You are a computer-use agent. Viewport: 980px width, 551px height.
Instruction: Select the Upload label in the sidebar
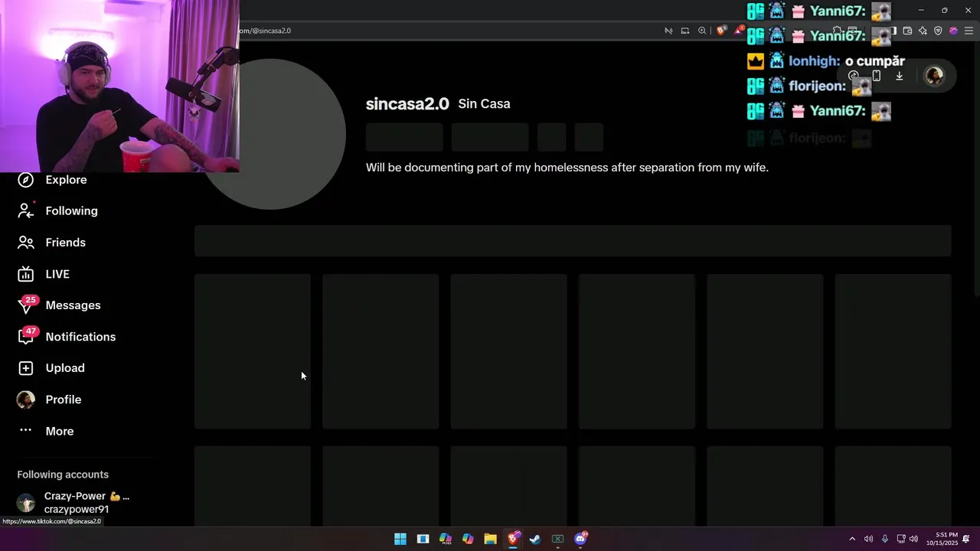point(65,368)
